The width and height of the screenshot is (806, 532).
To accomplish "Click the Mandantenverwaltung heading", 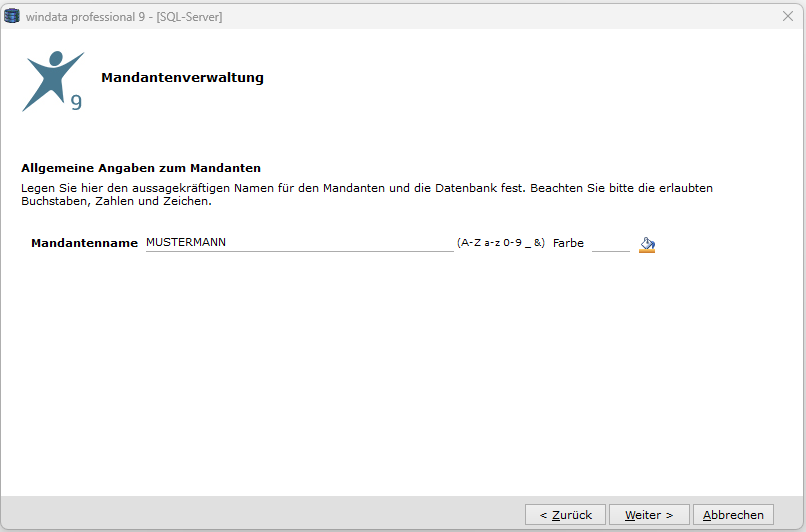I will tap(182, 78).
